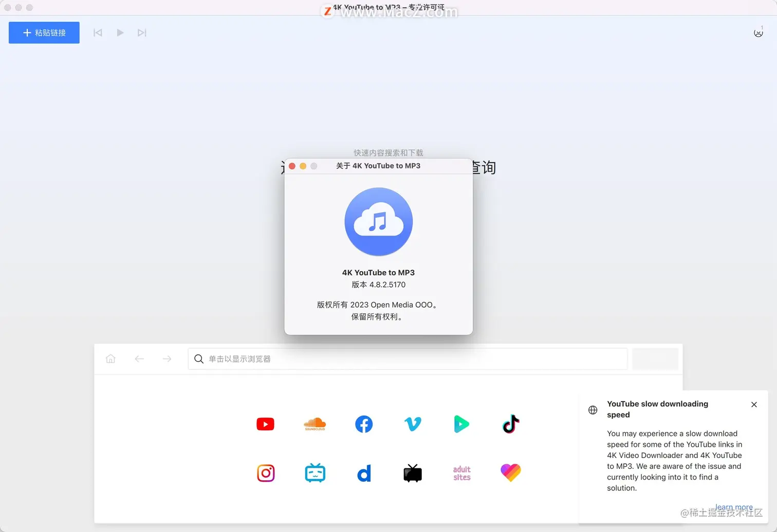Open Facebook site shortcut
This screenshot has height=532, width=777.
point(364,424)
